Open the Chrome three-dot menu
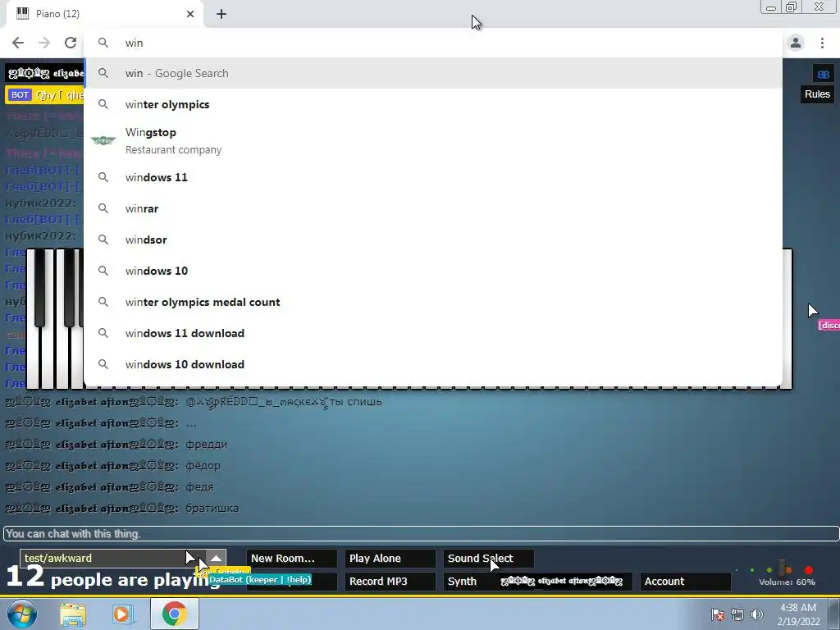Screen dimensions: 840x630 822,43
